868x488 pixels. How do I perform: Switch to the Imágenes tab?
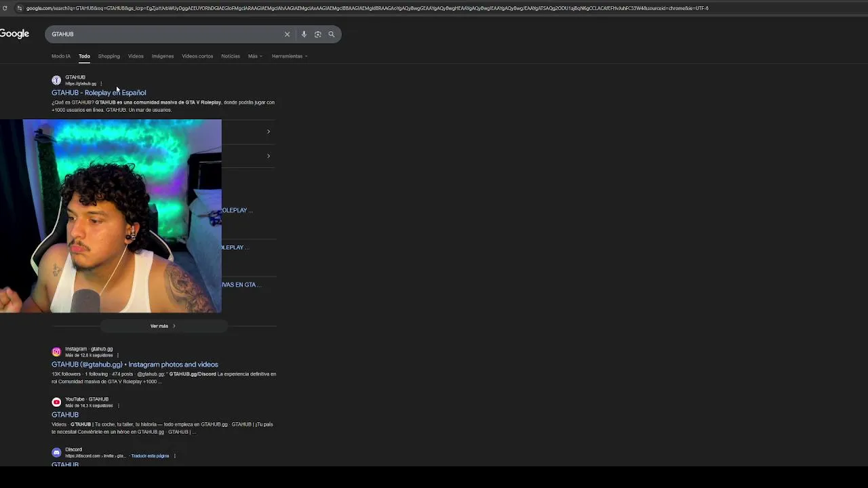click(163, 56)
